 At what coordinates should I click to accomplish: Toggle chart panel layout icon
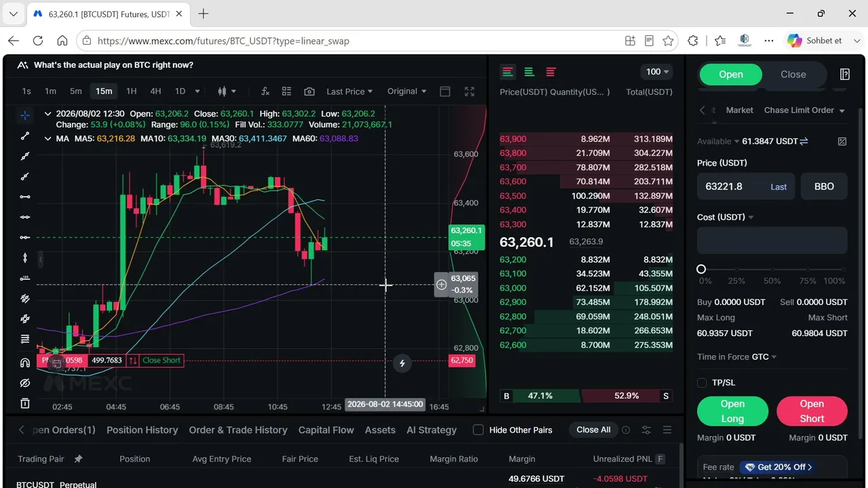[445, 91]
